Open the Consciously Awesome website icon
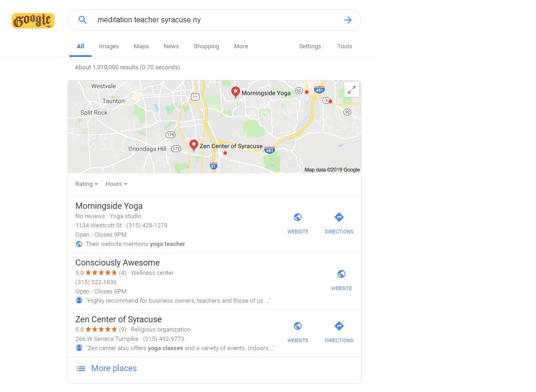This screenshot has height=392, width=536. pos(342,274)
